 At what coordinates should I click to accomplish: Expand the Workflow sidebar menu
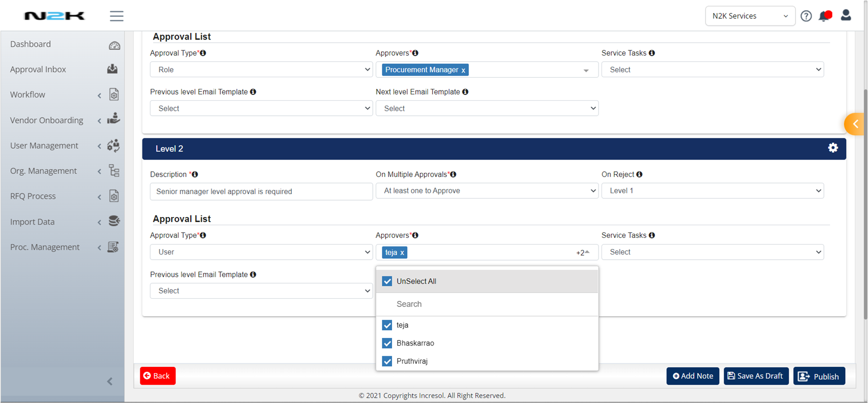[99, 95]
